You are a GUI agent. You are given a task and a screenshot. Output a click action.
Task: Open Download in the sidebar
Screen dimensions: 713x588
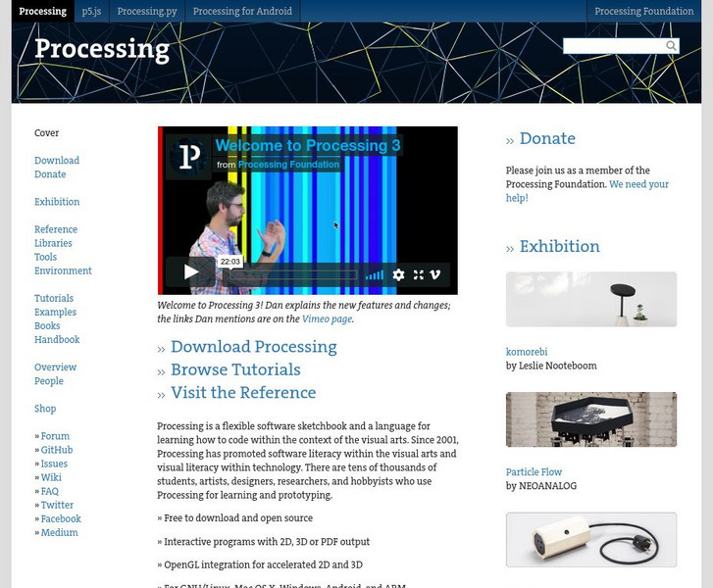click(x=57, y=161)
